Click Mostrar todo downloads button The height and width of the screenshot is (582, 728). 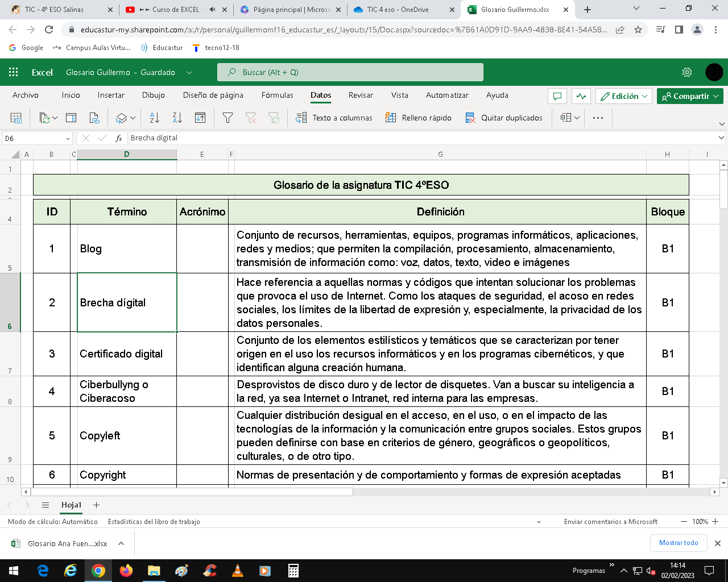[x=679, y=543]
